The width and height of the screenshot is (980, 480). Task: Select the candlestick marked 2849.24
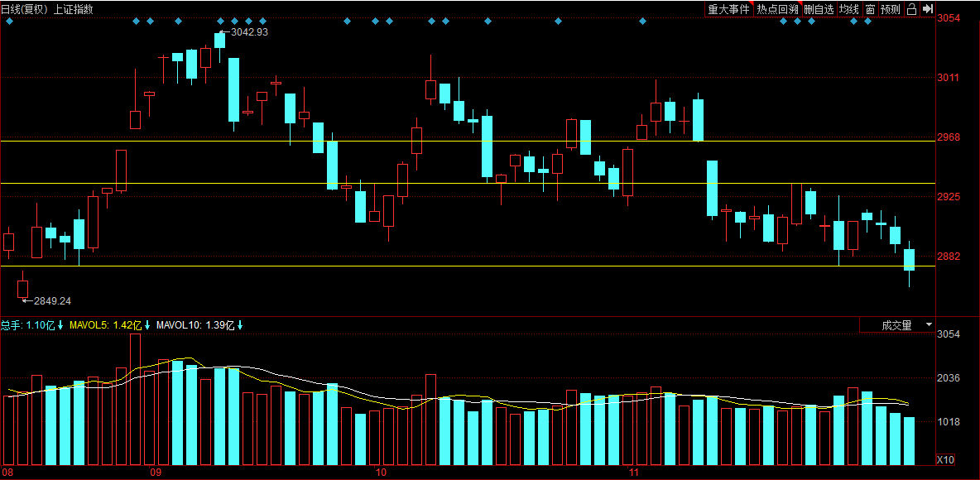23,285
